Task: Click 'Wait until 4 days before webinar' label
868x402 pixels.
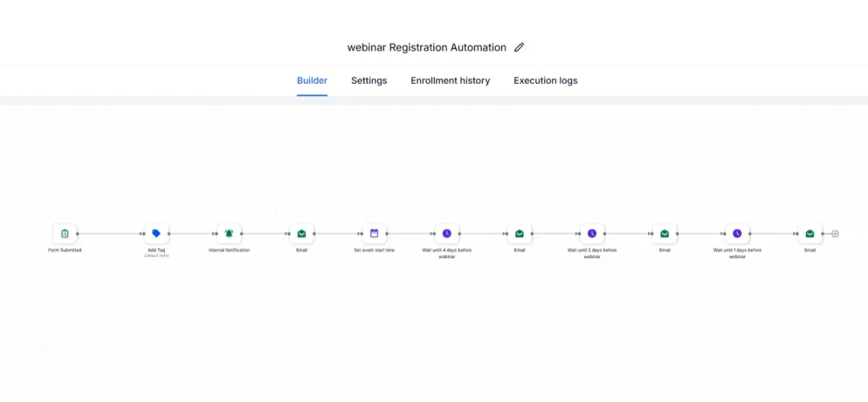Action: (x=447, y=253)
